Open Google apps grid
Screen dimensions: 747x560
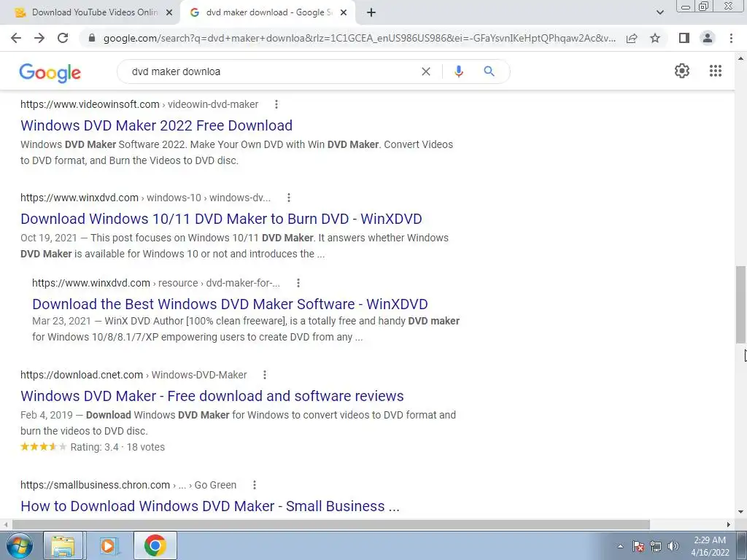[x=715, y=71]
